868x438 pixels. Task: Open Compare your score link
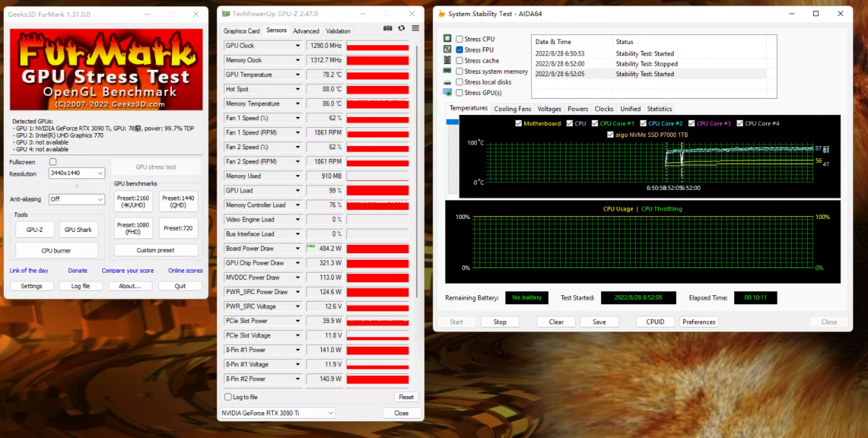click(x=128, y=271)
